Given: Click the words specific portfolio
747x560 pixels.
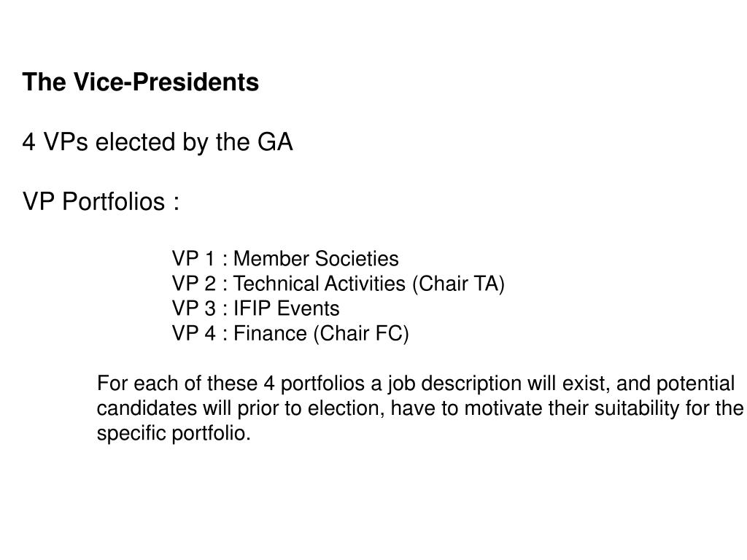Looking at the screenshot, I should 174,433.
